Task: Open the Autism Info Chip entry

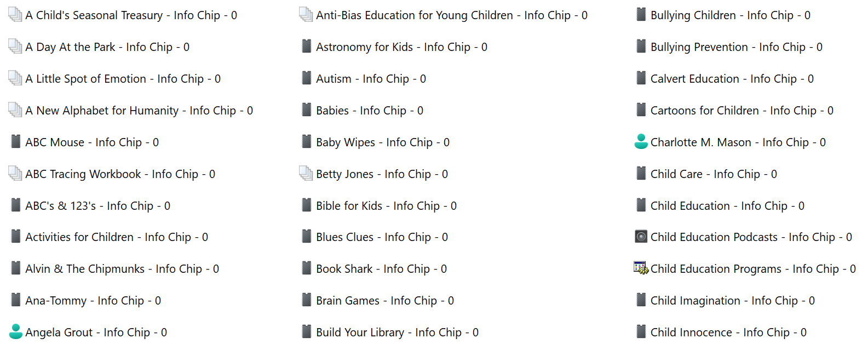Action: point(371,79)
